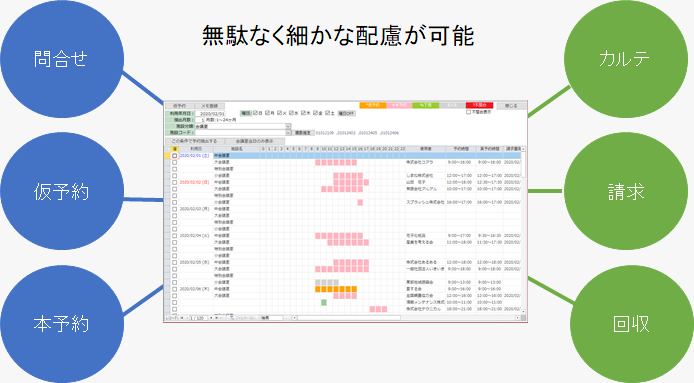694x383 pixels.
Task: Click the green legend swatch
Action: 426,105
